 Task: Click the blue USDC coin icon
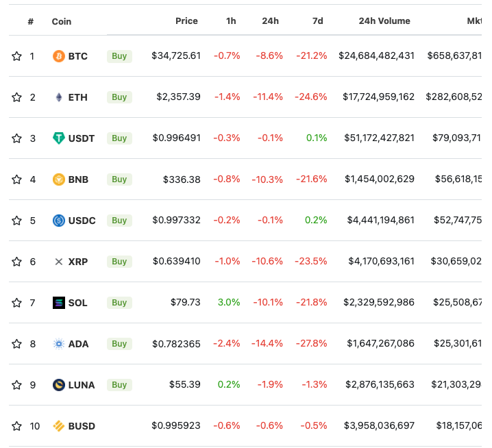tap(59, 221)
